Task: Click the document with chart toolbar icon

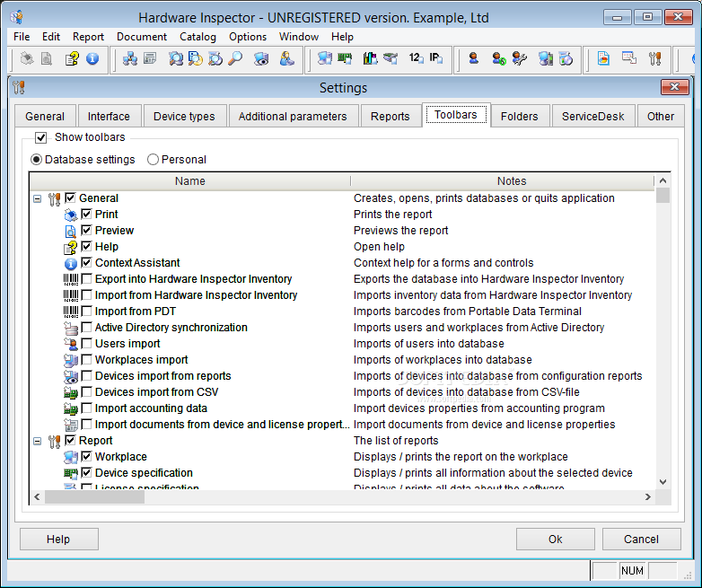Action: tap(603, 58)
